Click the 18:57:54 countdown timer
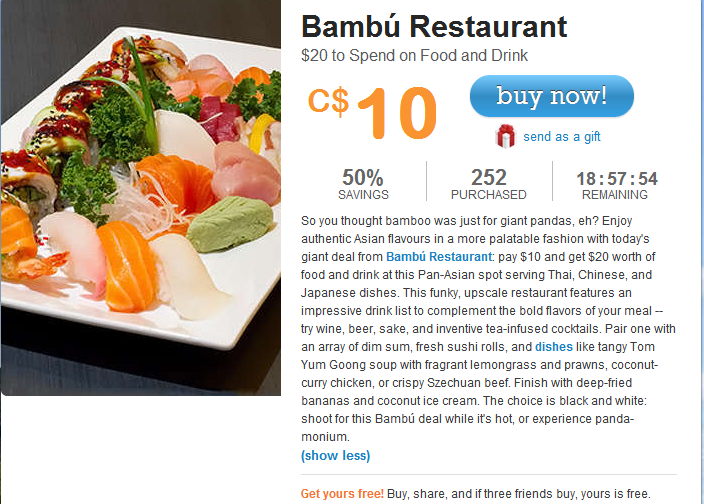The image size is (704, 504). tap(617, 179)
